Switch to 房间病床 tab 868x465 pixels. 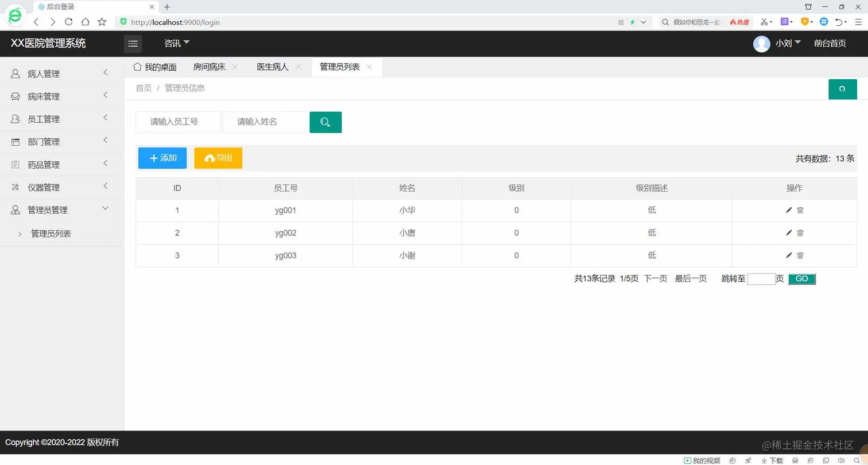209,67
